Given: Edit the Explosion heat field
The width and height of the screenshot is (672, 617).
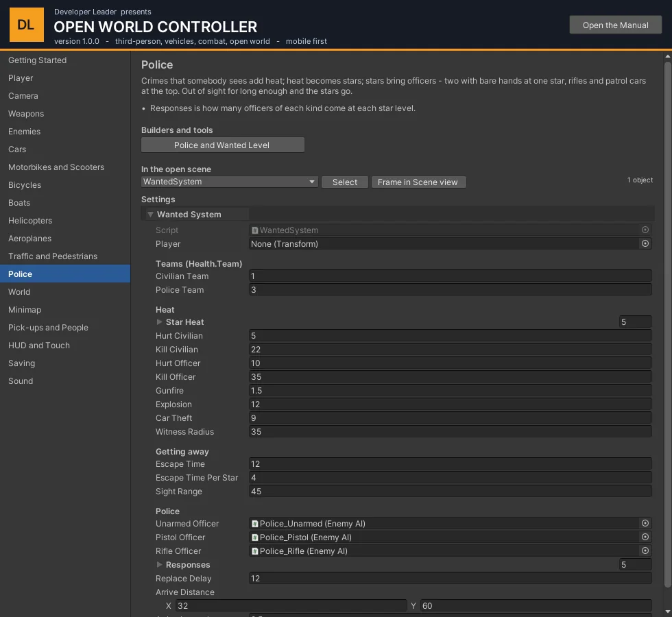Looking at the screenshot, I should [x=450, y=404].
